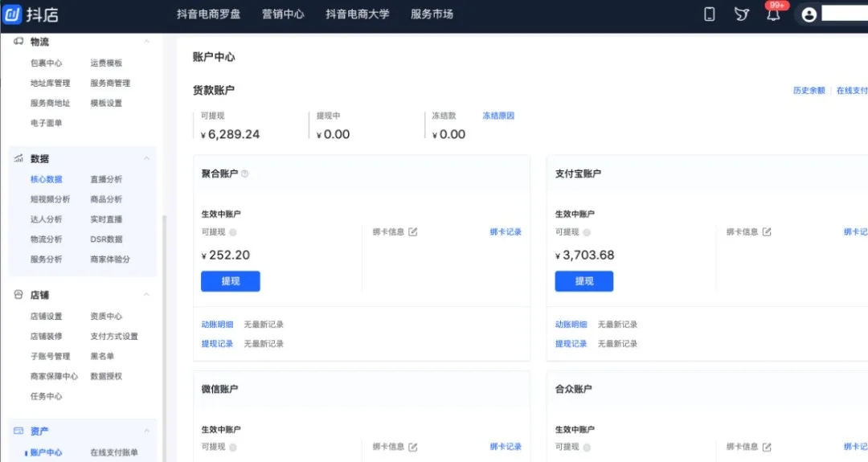The width and height of the screenshot is (868, 462).
Task: Collapse the 数据 sidebar section
Action: tap(147, 159)
